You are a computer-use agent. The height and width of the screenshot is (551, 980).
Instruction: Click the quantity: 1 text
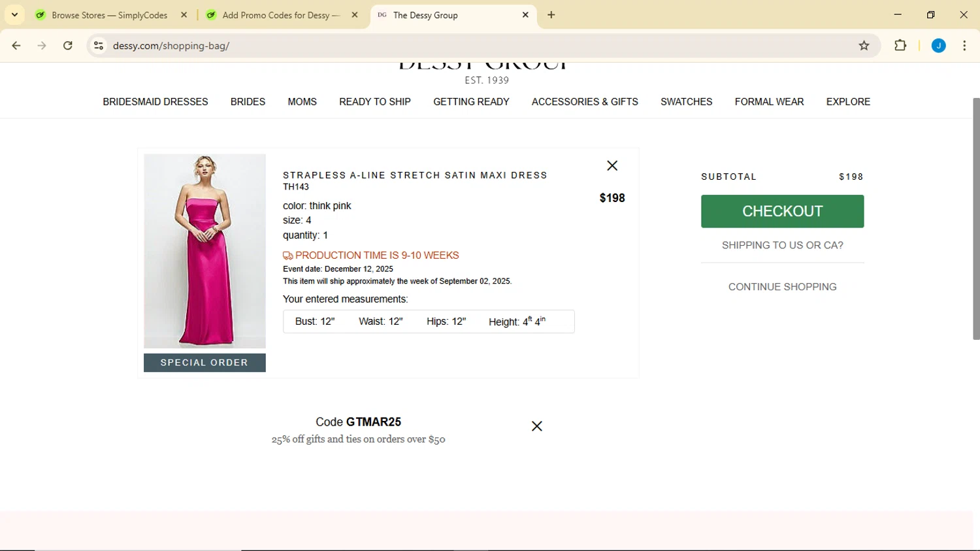tap(305, 235)
